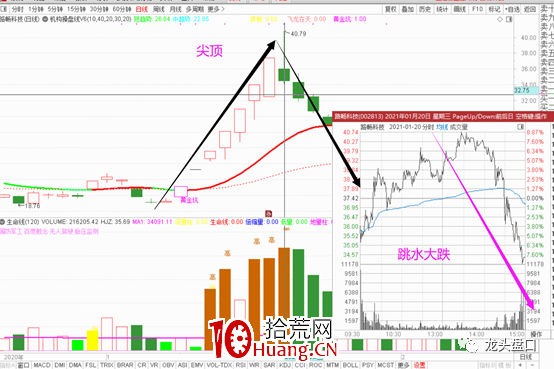The image size is (554, 369).
Task: Click the 复权 toolbar button
Action: coord(391,9)
